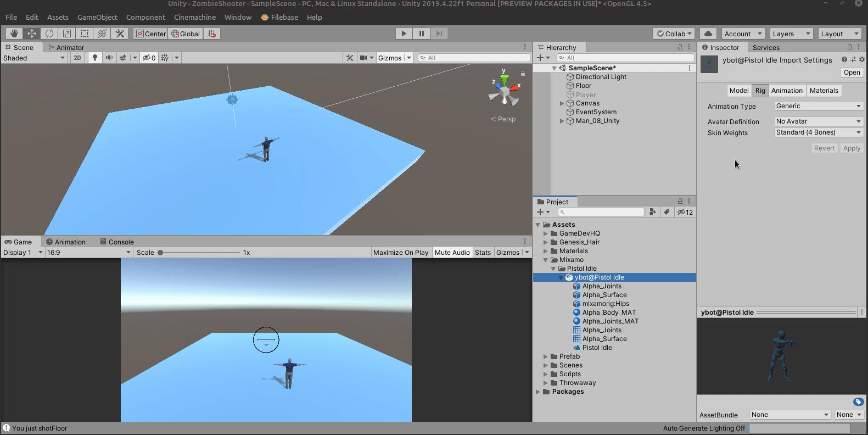Open the cloud services icon
Screen dimensions: 868x435
click(x=708, y=34)
